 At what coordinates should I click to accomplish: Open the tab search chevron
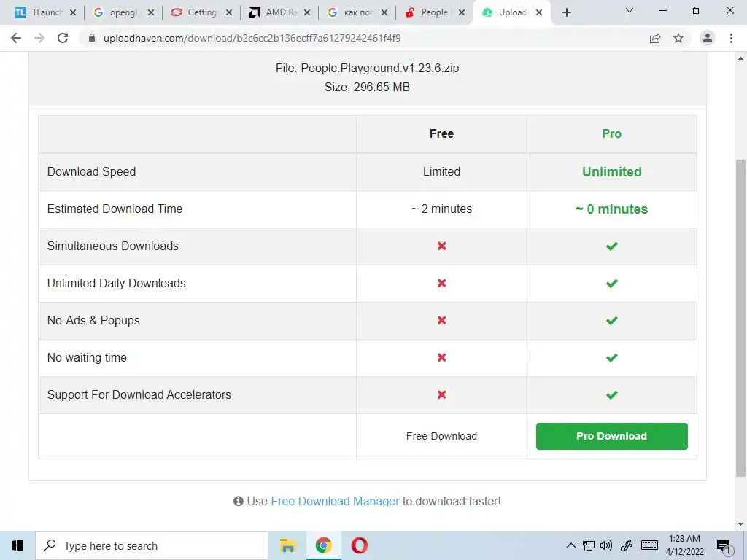tap(630, 10)
